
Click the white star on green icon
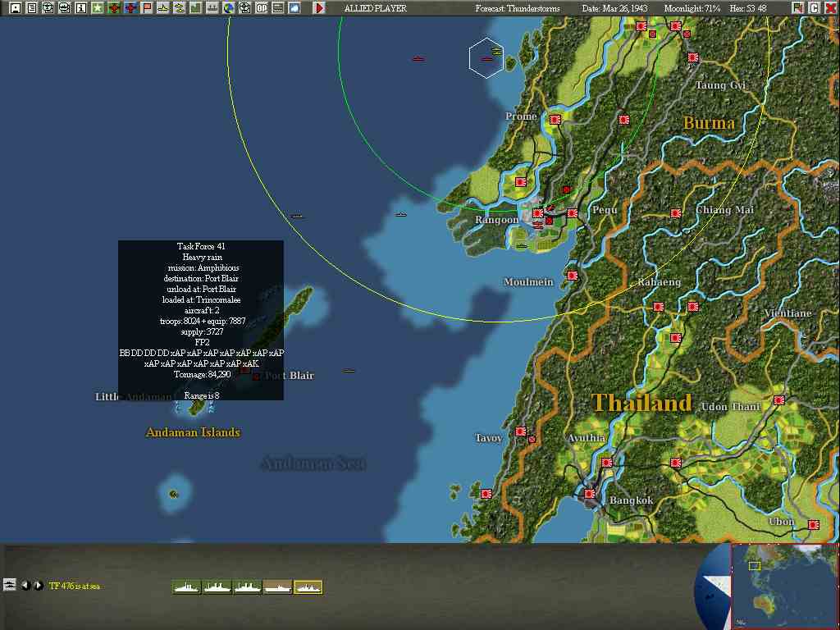[98, 8]
